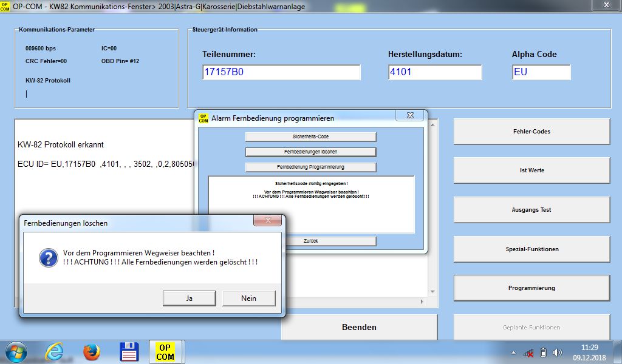This screenshot has height=364, width=622.
Task: Click the Teilenummer field 17157B0
Action: pos(281,72)
